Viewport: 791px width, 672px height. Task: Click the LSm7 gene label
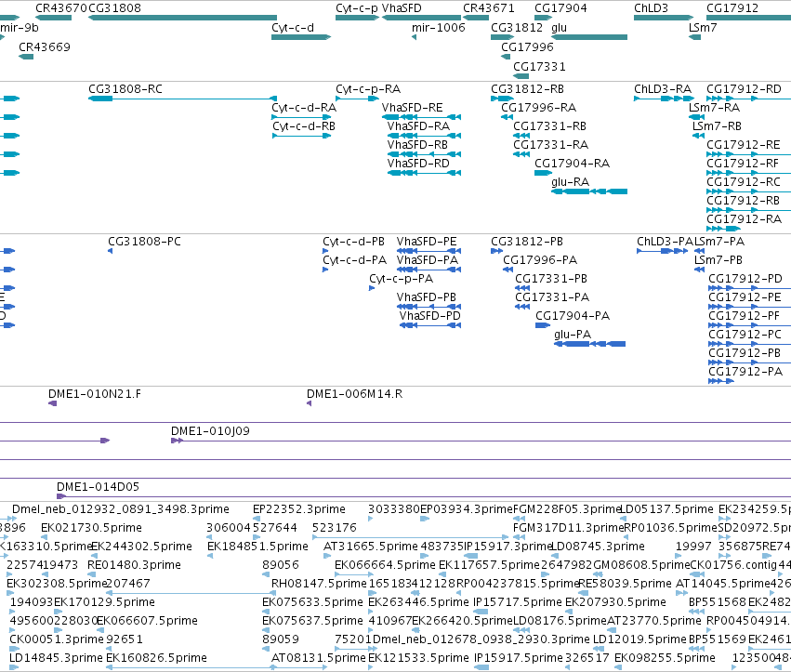(x=703, y=28)
